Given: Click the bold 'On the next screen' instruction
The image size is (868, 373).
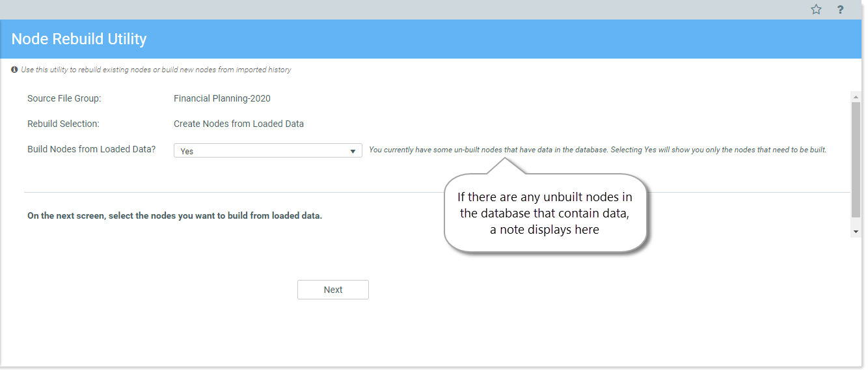Looking at the screenshot, I should (x=174, y=215).
